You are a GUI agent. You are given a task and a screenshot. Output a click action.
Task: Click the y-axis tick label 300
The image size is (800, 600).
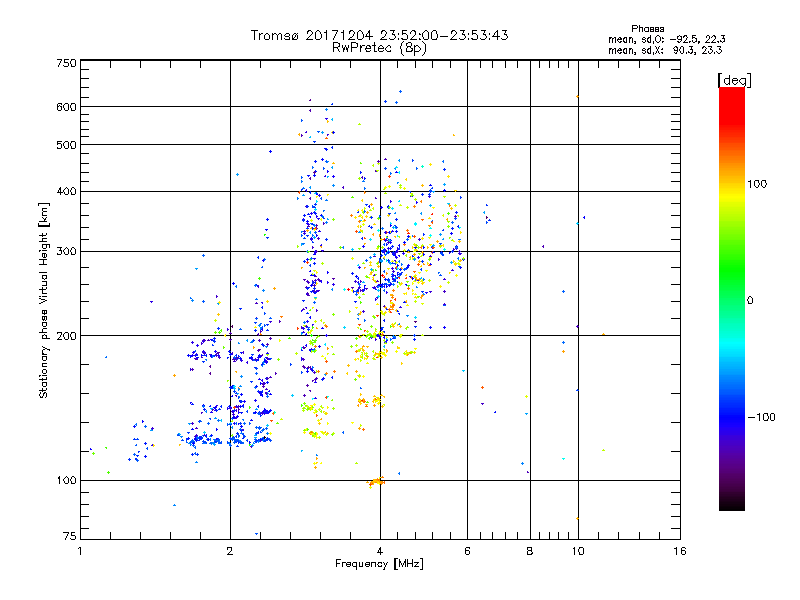(x=66, y=251)
